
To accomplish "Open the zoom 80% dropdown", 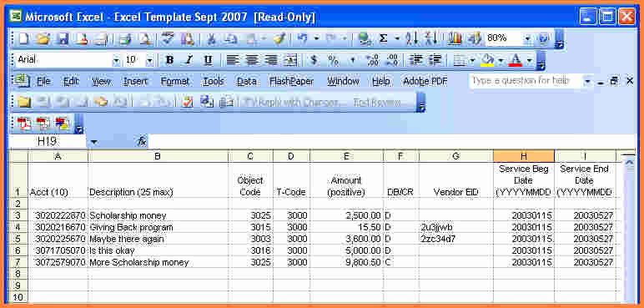I will (528, 38).
